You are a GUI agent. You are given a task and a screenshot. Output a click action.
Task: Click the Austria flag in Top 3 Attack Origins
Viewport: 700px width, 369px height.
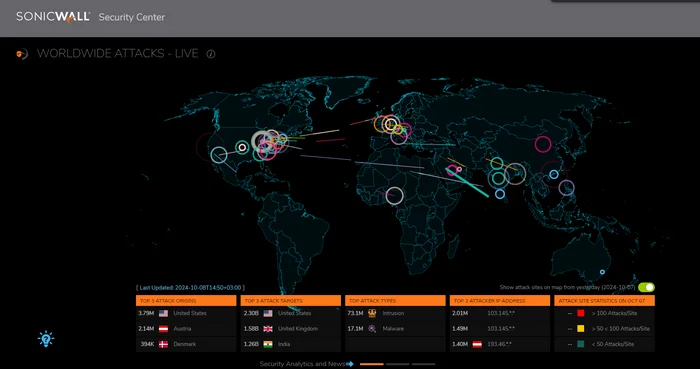(x=163, y=329)
